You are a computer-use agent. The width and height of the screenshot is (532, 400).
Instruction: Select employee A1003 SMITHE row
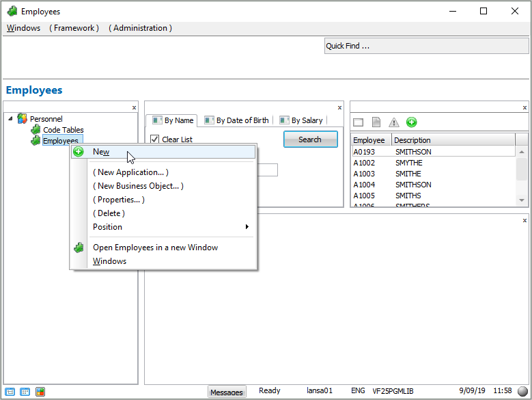pyautogui.click(x=408, y=174)
